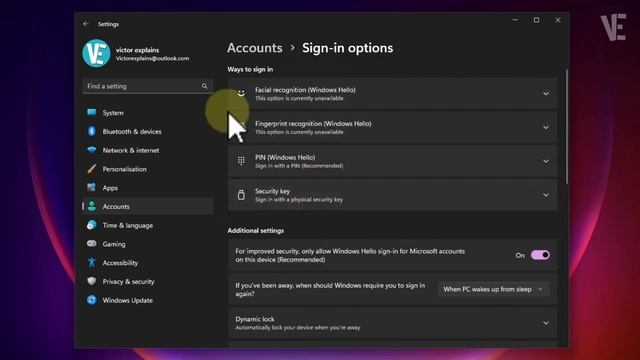Viewport: 640px width, 360px height.
Task: Click the Apps icon in sidebar
Action: click(x=91, y=188)
